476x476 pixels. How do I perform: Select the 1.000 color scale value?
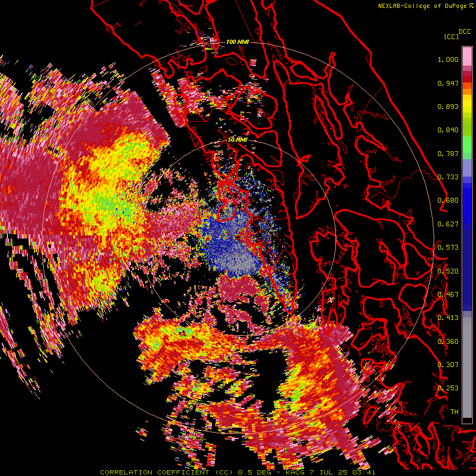(448, 59)
